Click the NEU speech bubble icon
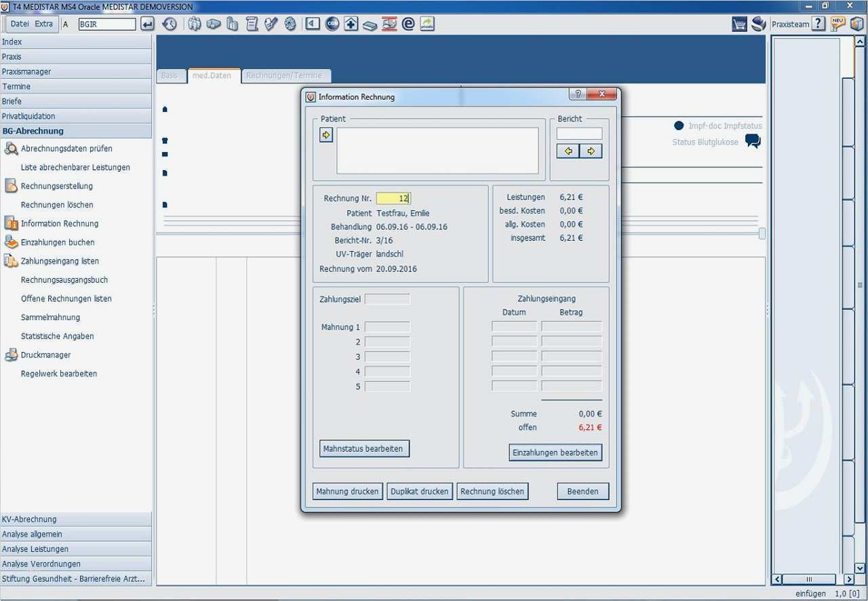This screenshot has height=601, width=868. coord(838,24)
